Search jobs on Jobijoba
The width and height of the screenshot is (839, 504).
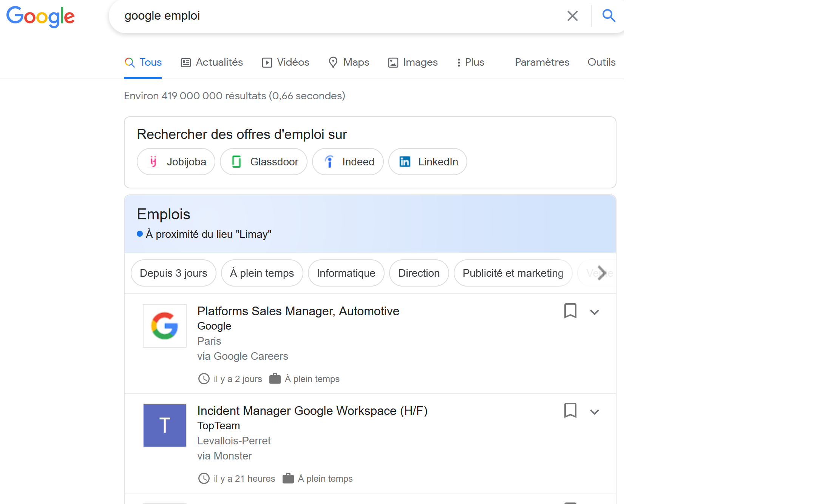click(x=176, y=162)
